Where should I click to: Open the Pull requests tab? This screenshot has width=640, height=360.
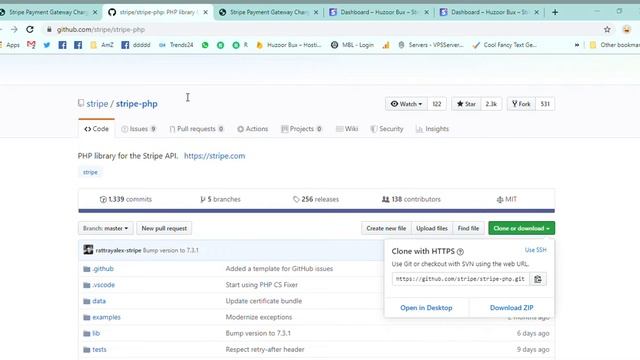(196, 129)
